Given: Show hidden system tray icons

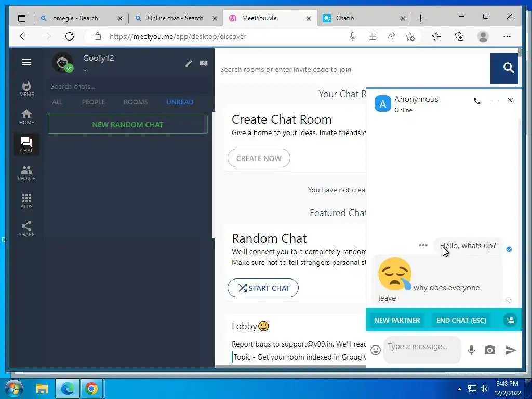Looking at the screenshot, I should [459, 389].
